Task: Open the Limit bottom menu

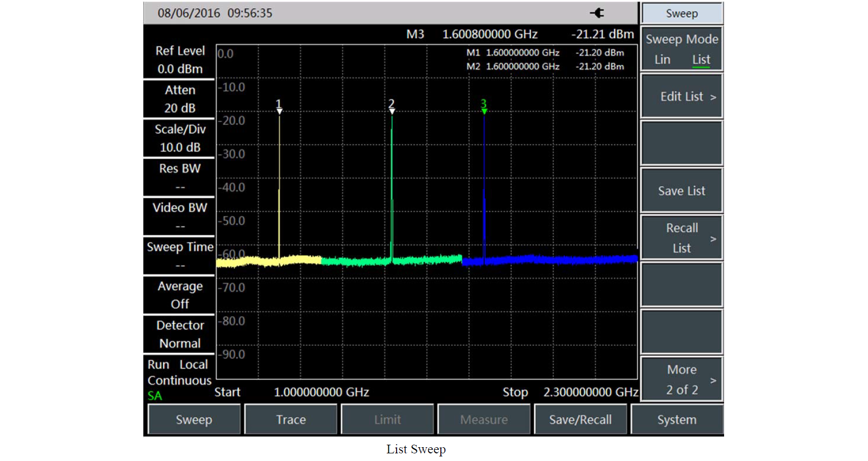Action: point(387,420)
